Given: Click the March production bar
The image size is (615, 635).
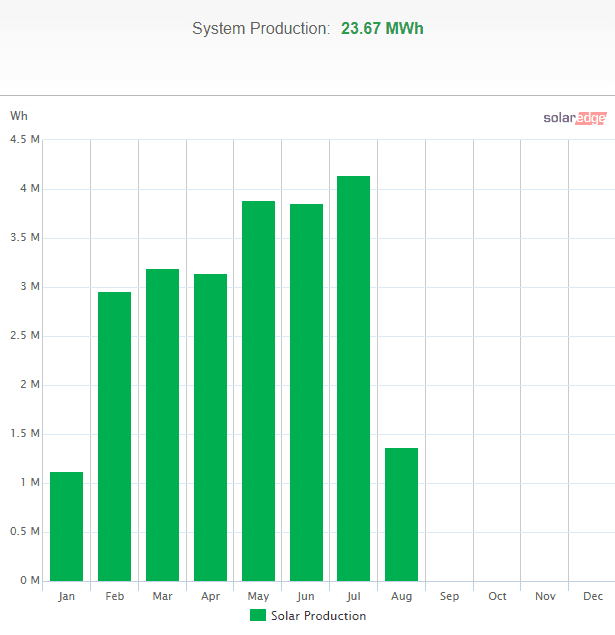Looking at the screenshot, I should [162, 425].
